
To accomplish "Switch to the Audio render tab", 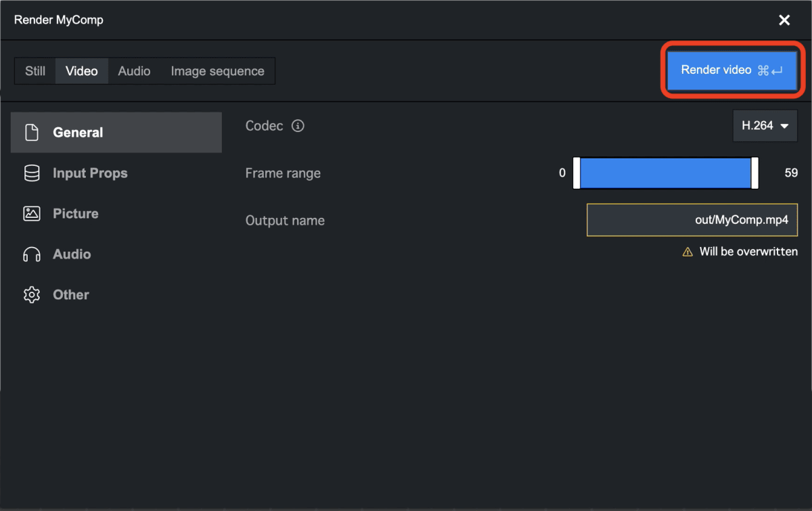I will 134,71.
